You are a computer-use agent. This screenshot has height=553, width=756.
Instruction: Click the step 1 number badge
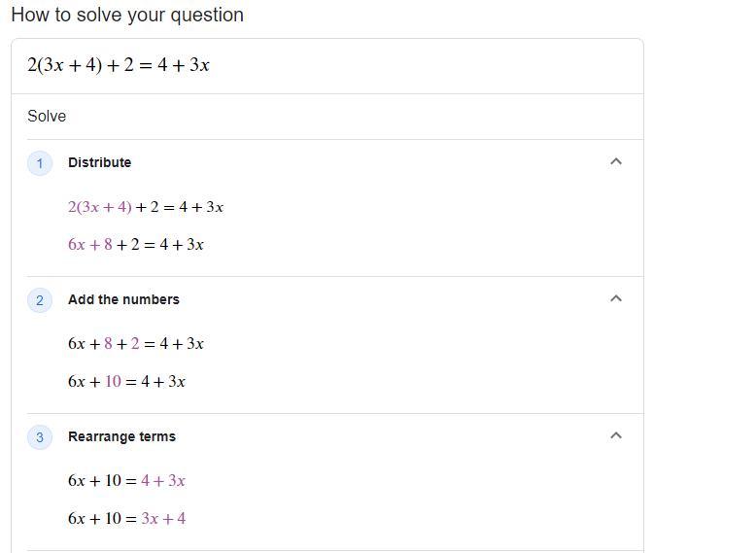[x=40, y=163]
